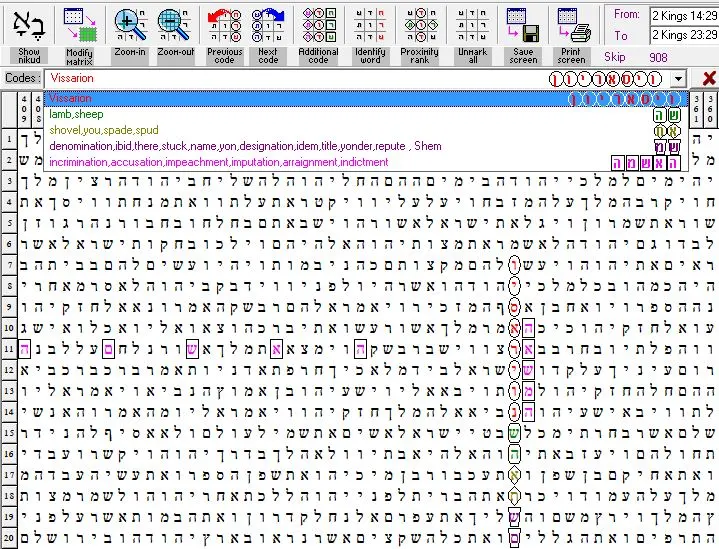Click the Next code label

pos(268,56)
